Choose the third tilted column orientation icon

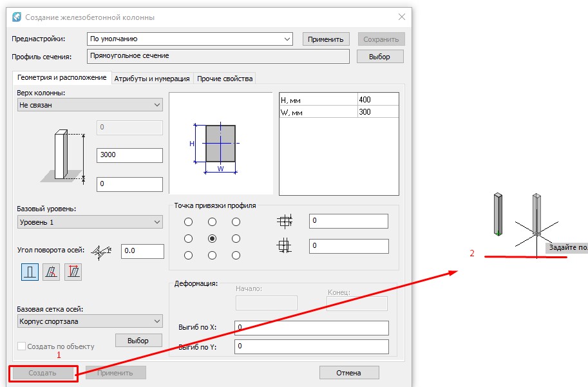point(73,272)
